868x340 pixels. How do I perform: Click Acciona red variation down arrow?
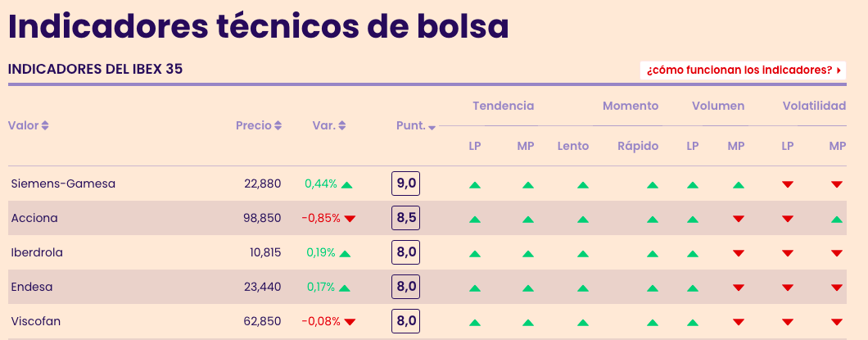(350, 219)
